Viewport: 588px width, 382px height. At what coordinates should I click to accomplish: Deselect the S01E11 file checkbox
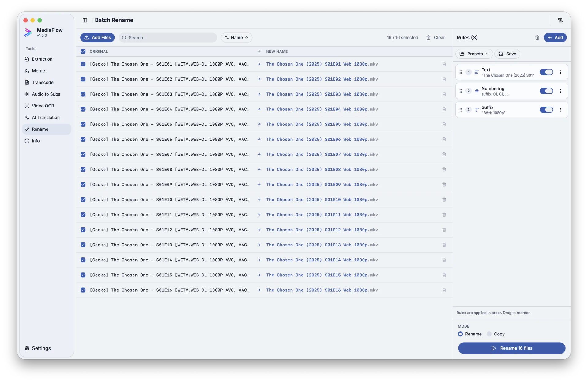click(x=83, y=215)
